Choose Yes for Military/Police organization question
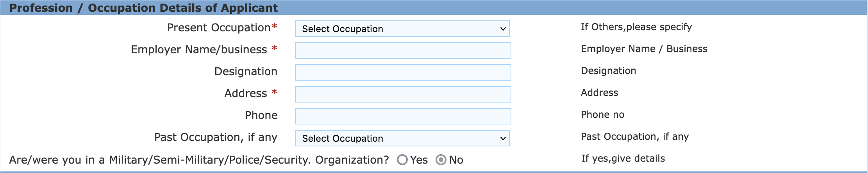 402,160
